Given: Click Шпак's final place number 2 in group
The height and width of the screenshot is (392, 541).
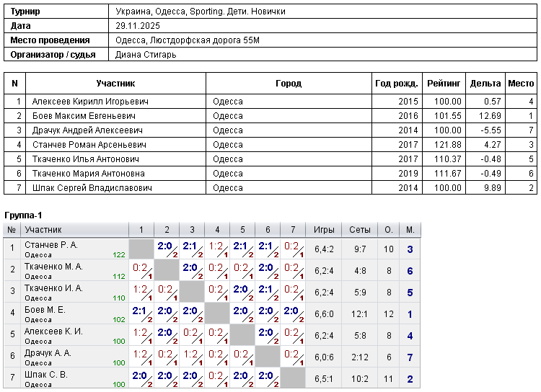Looking at the screenshot, I should pos(410,379).
